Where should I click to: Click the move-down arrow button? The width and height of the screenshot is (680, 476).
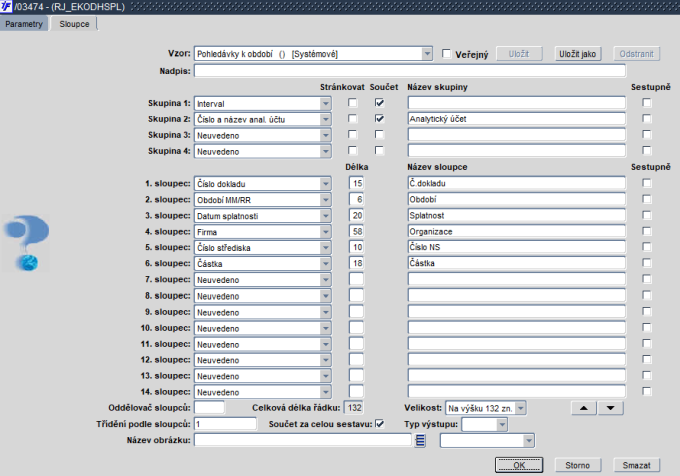pyautogui.click(x=611, y=408)
